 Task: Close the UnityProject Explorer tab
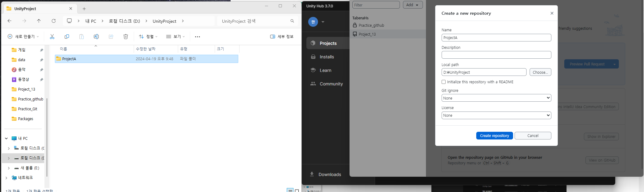(71, 9)
